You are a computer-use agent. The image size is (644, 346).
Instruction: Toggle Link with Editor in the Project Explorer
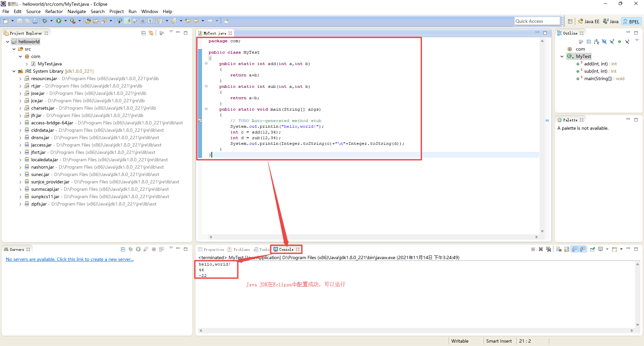click(x=151, y=33)
